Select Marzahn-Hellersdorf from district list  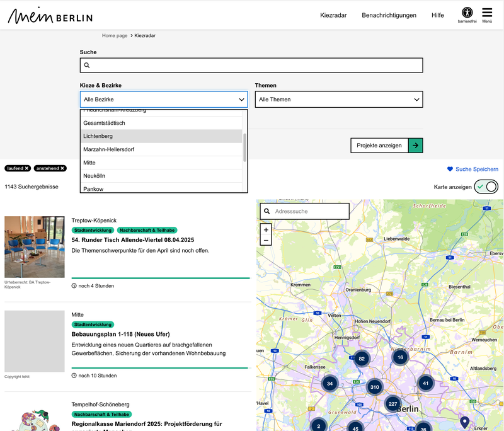coord(161,149)
